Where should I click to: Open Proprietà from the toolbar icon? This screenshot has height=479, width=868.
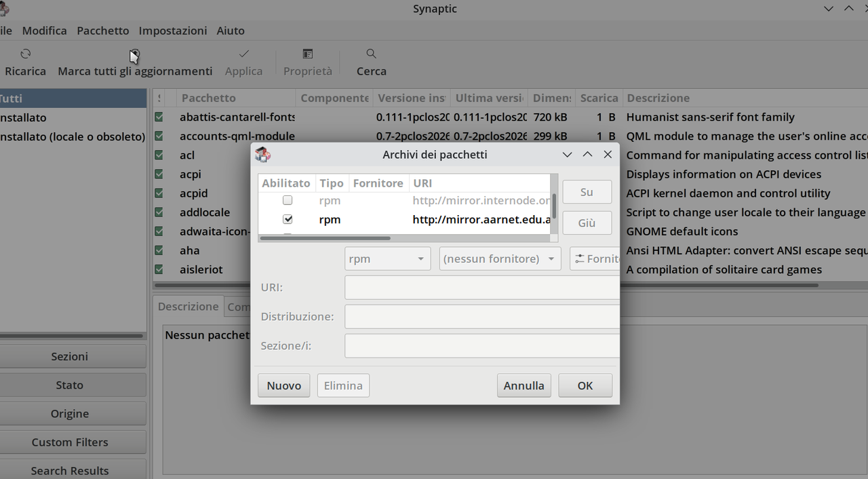pos(308,54)
